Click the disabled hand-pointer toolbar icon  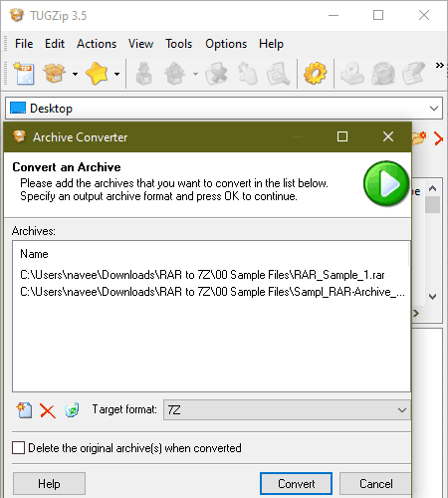247,74
